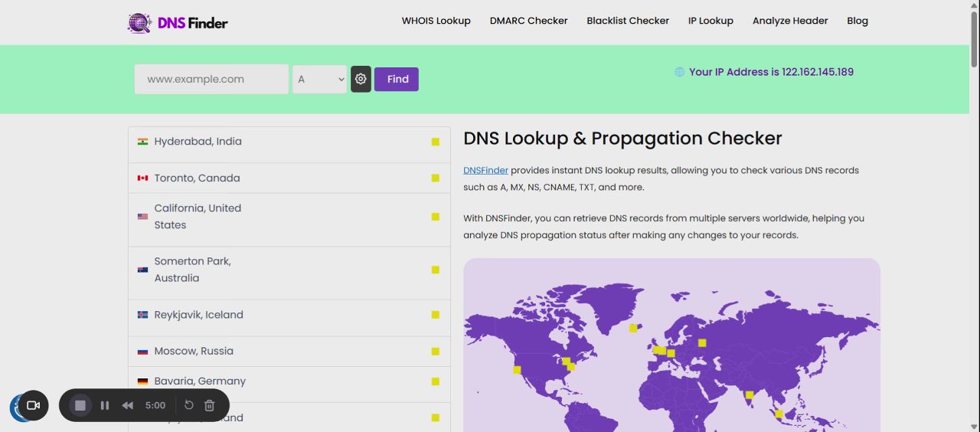Select the California, United States row
Viewport: 980px width, 432px height.
click(289, 220)
